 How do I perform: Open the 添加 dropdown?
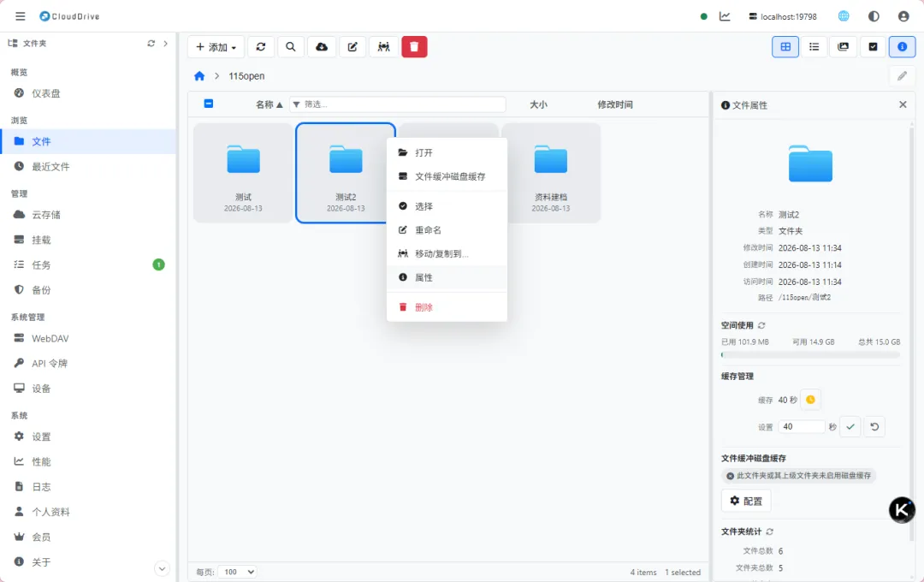216,46
